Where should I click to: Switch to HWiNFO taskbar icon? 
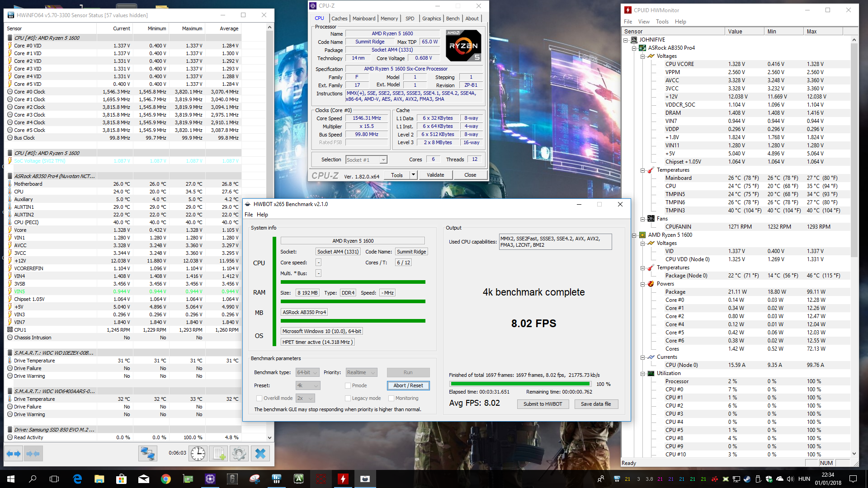click(x=277, y=479)
